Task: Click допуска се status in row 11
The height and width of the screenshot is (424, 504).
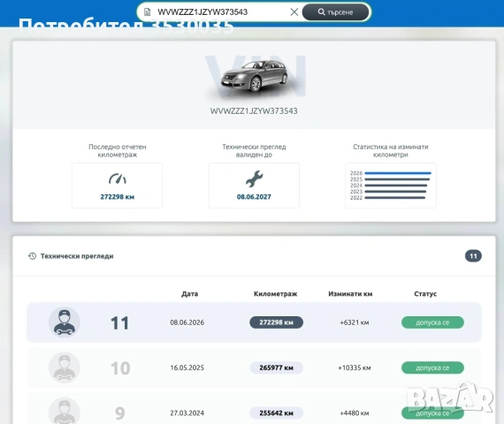Action: [x=432, y=322]
